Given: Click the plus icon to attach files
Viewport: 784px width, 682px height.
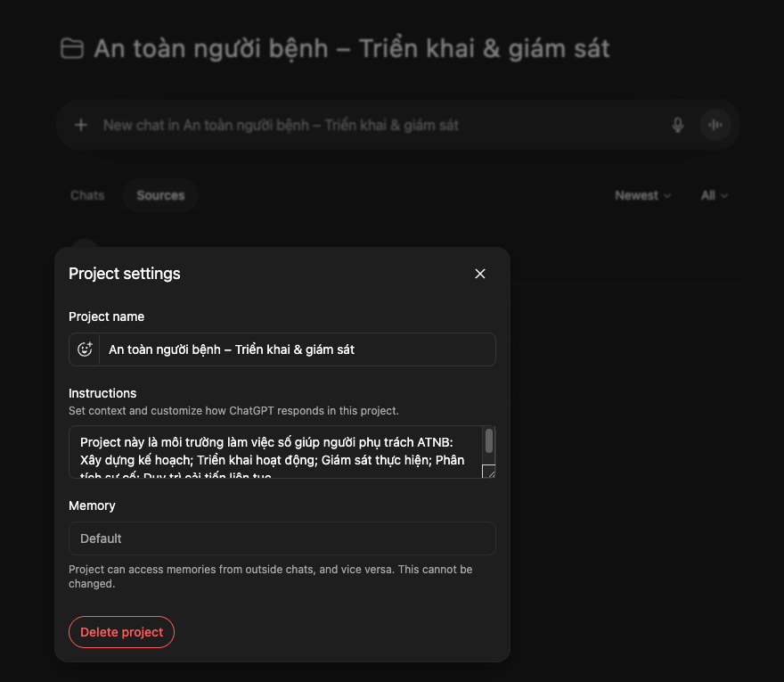Looking at the screenshot, I should 81,125.
